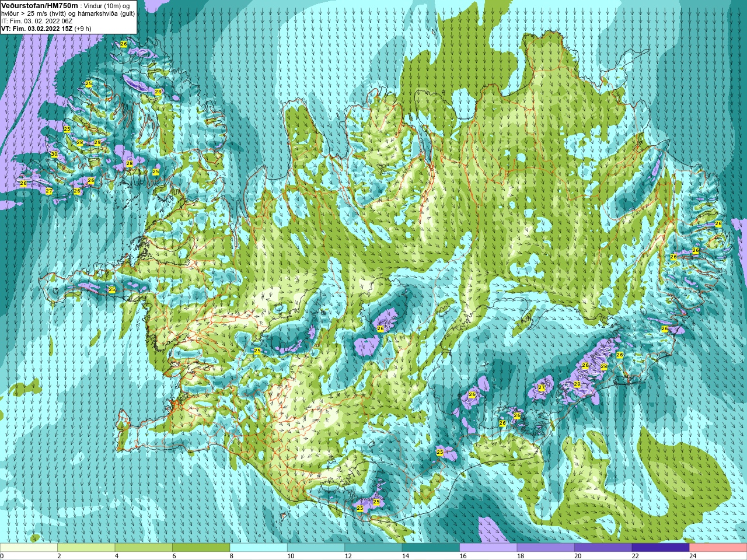Select the pale cyan swatch between 8 and 10
The width and height of the screenshot is (747, 560).
[259, 548]
